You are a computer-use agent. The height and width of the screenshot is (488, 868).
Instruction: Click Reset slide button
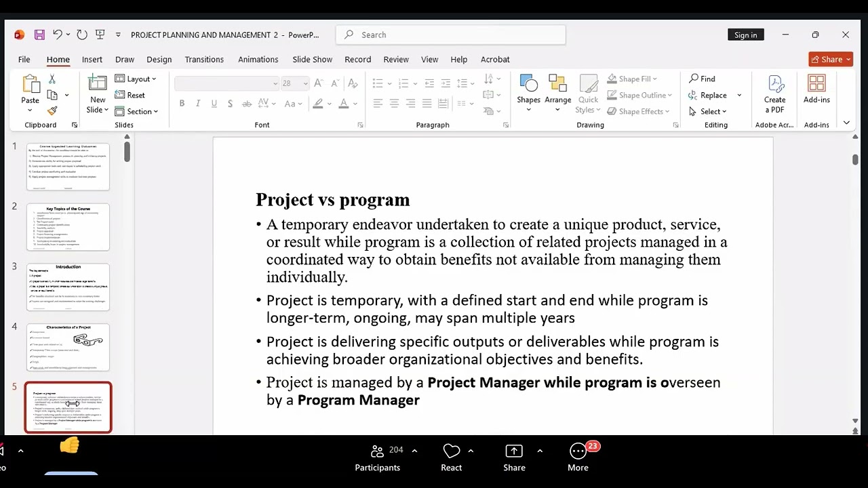(x=130, y=95)
